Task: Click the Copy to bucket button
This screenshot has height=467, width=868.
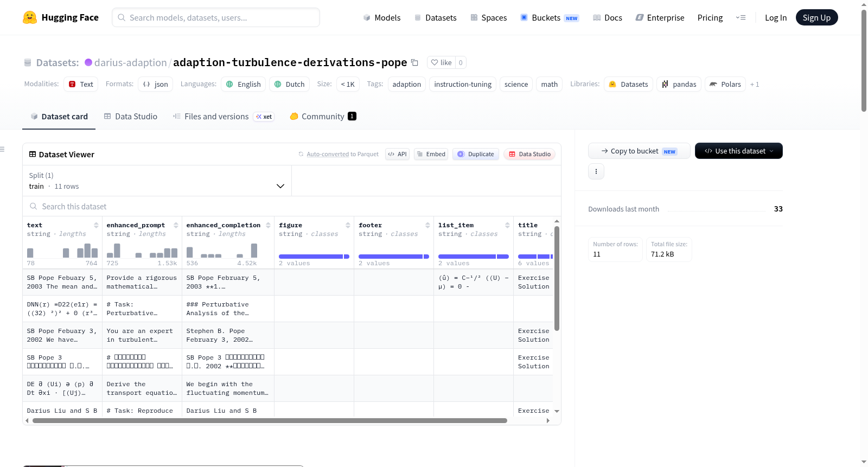Action: pyautogui.click(x=639, y=151)
